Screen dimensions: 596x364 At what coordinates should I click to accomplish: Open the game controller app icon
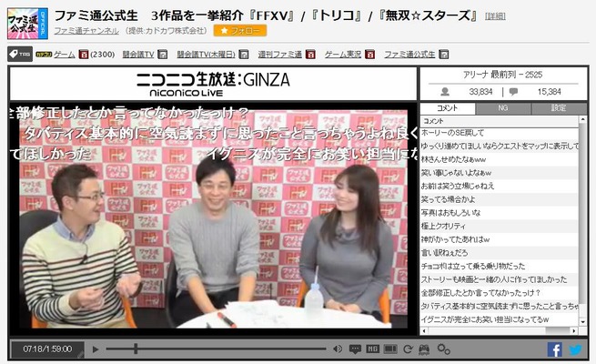[424, 349]
